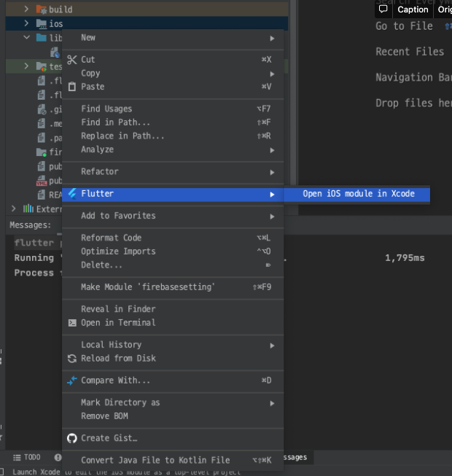Image resolution: width=452 pixels, height=476 pixels.
Task: Click the Paste clipboard icon
Action: pos(72,87)
